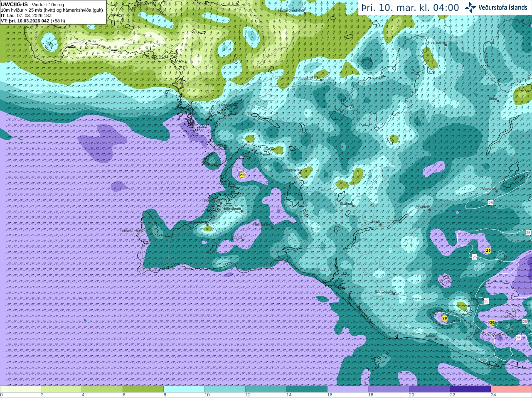Click the 20–22 m/s purple legend swatch
Image resolution: width=532 pixels, height=398 pixels.
[430, 389]
